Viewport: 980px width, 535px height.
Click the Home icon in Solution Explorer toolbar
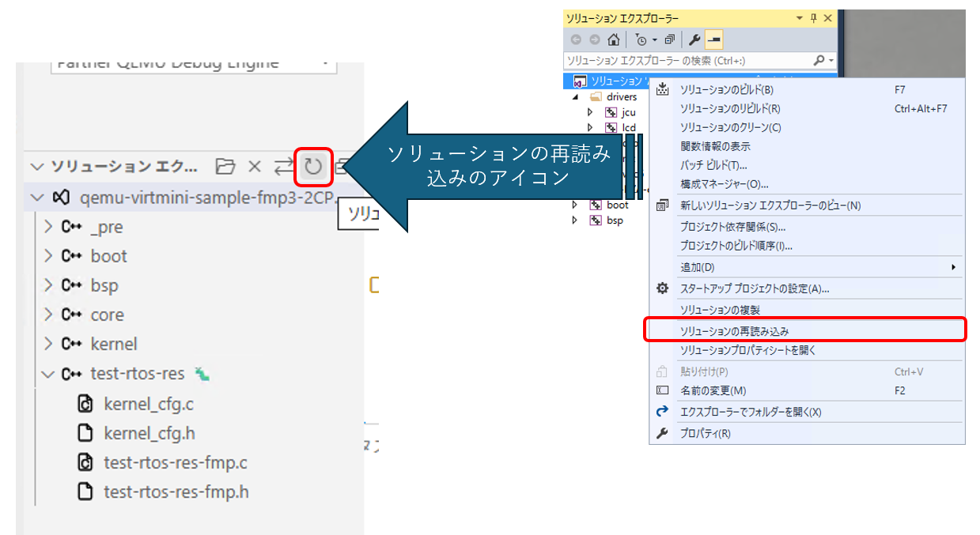(x=614, y=39)
